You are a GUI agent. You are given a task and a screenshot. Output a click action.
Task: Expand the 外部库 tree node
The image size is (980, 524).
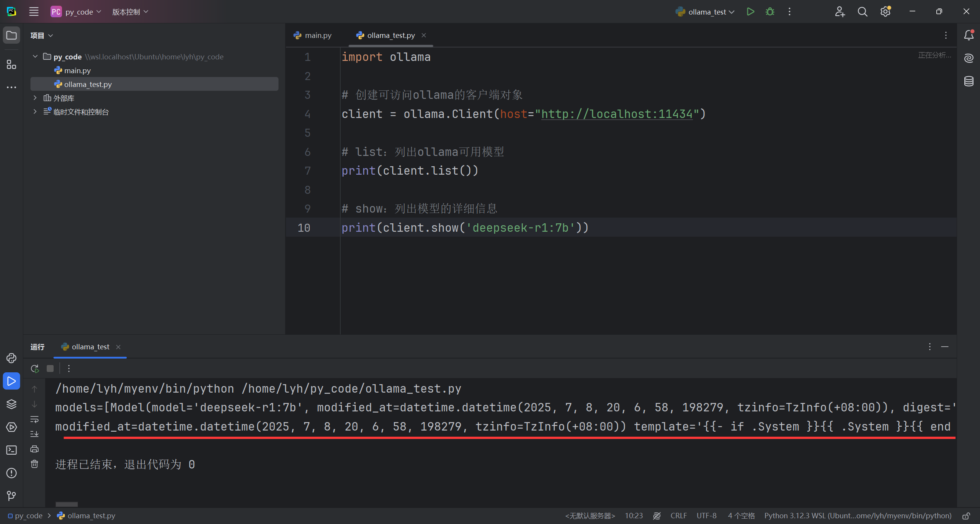click(x=35, y=98)
